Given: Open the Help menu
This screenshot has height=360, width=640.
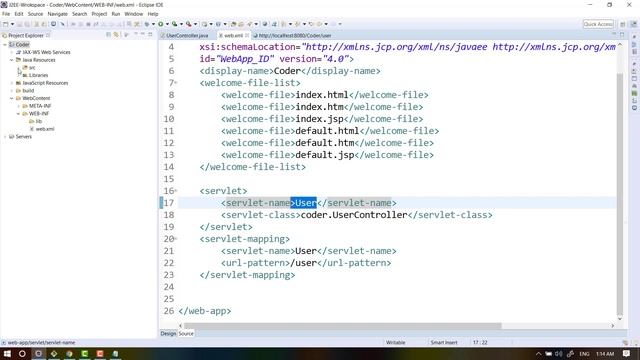Looking at the screenshot, I should pyautogui.click(x=153, y=14).
